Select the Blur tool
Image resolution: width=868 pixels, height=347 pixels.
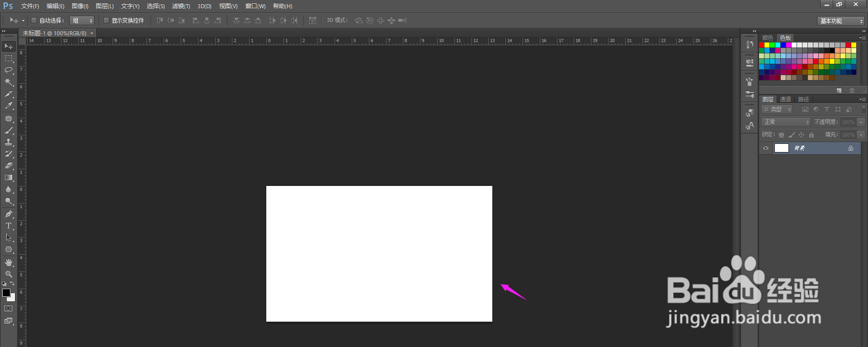[9, 189]
